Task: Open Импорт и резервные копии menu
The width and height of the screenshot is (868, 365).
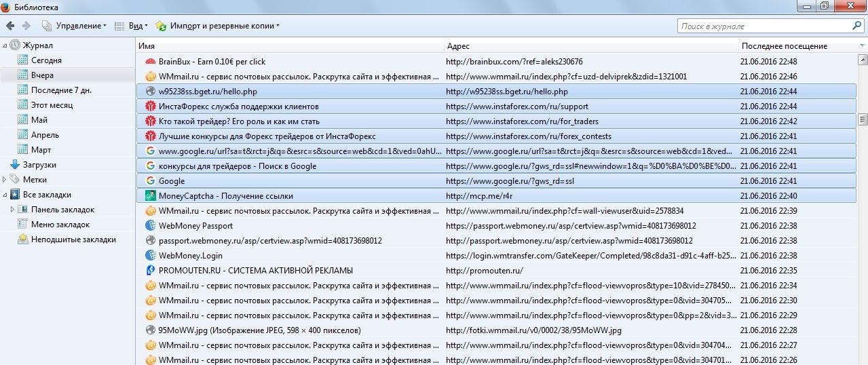Action: point(217,26)
